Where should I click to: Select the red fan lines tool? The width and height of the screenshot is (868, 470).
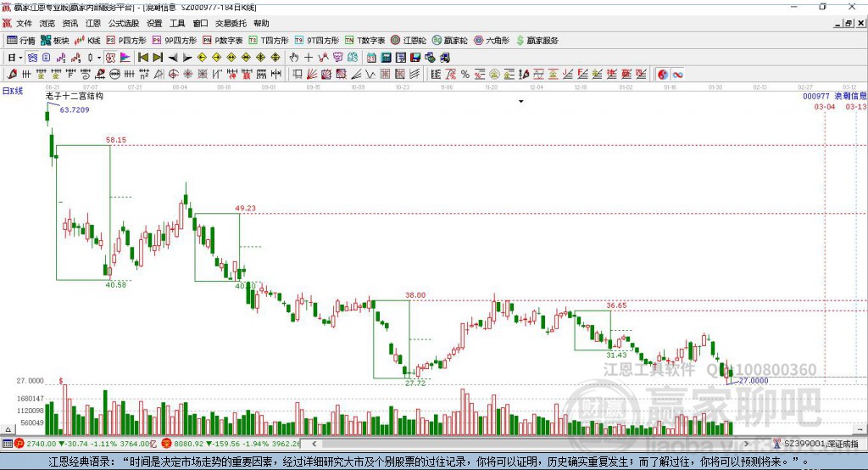(312, 75)
